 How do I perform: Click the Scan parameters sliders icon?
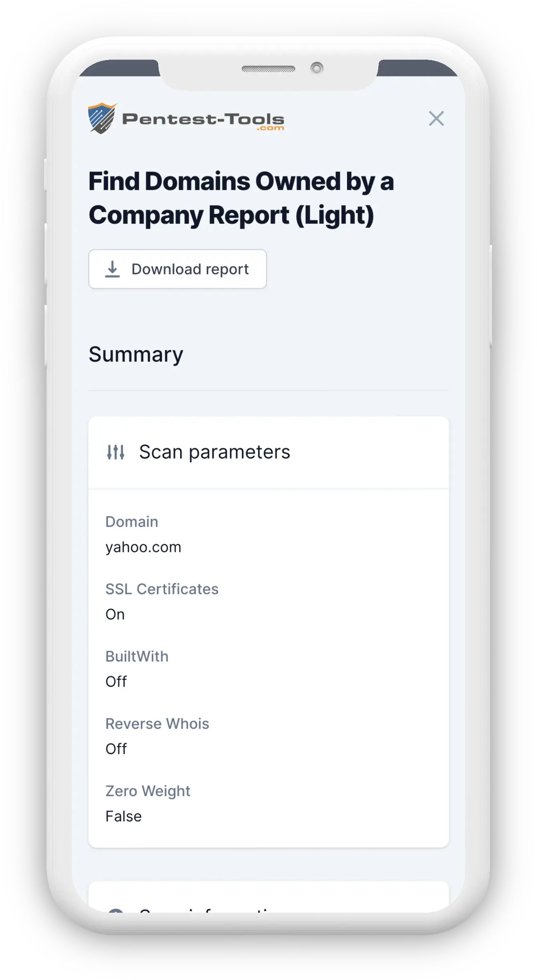(x=115, y=452)
